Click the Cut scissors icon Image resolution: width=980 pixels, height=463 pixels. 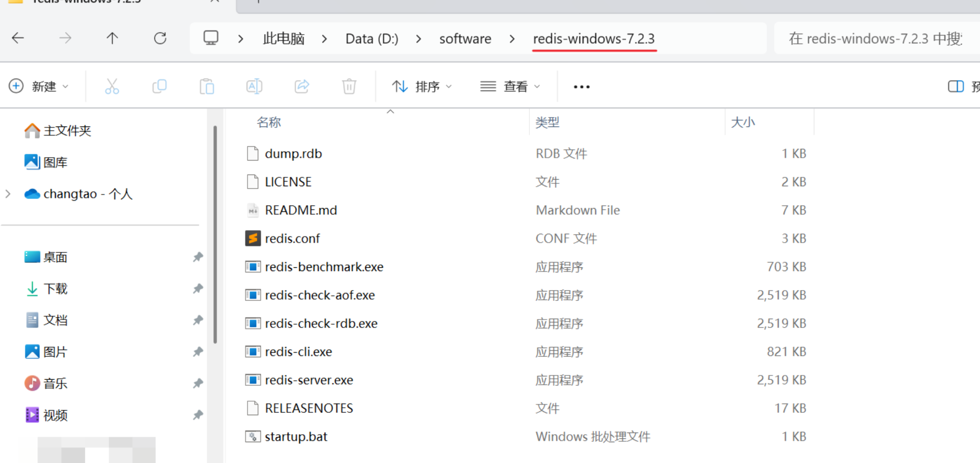click(112, 86)
